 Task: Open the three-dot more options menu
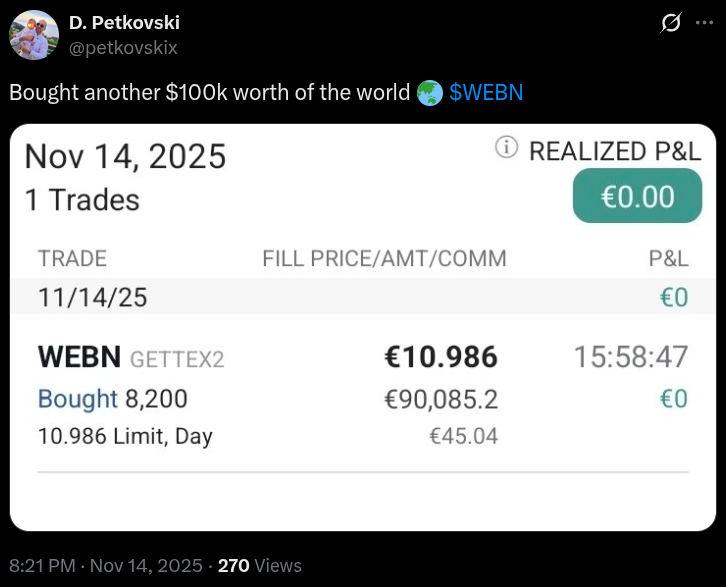(x=704, y=22)
